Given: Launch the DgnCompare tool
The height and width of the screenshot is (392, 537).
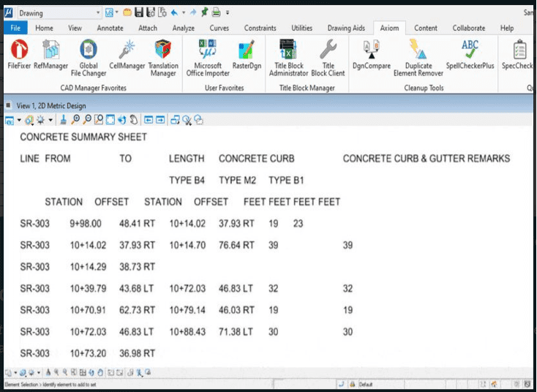Looking at the screenshot, I should pyautogui.click(x=371, y=54).
